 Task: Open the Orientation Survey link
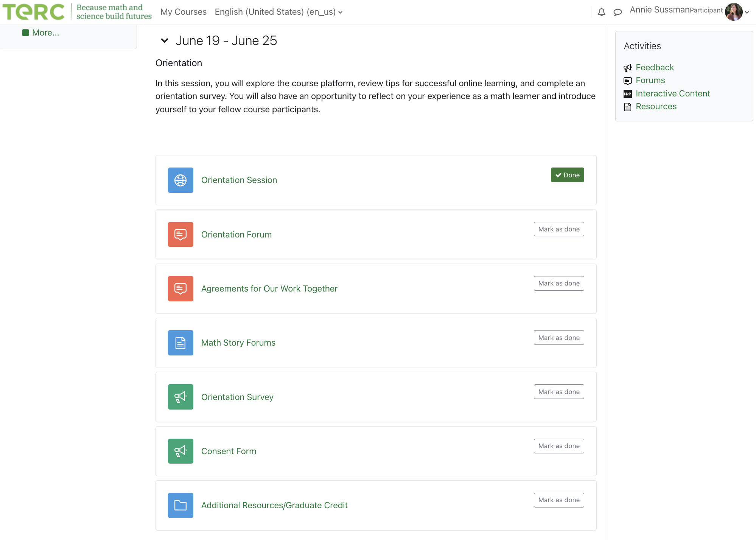[237, 397]
